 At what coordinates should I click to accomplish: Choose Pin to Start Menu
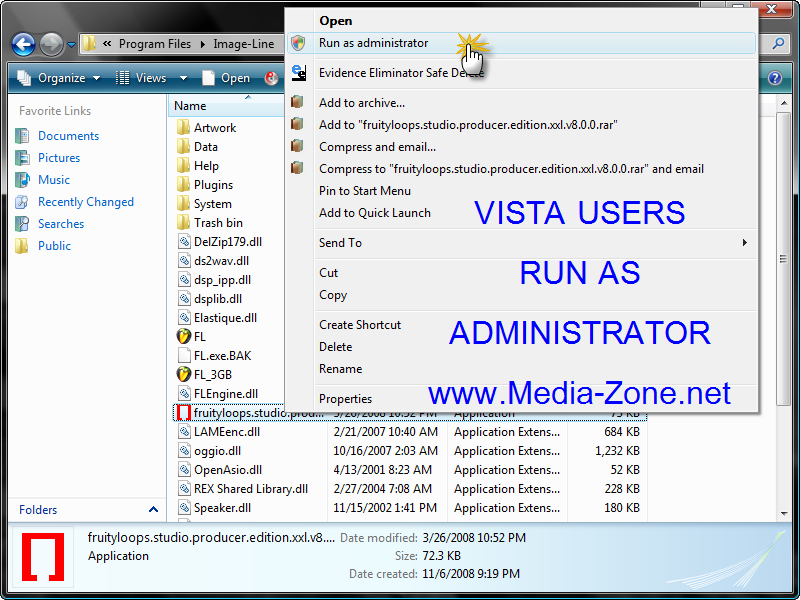coord(521,191)
